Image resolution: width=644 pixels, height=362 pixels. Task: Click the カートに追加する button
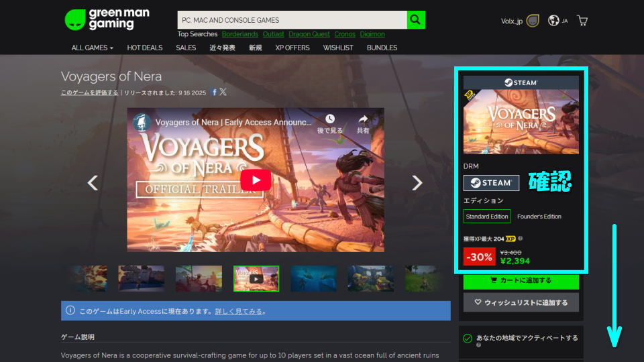521,281
